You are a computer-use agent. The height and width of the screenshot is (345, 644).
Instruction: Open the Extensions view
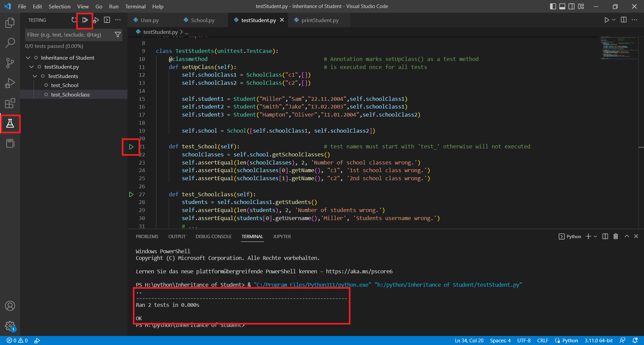10,103
